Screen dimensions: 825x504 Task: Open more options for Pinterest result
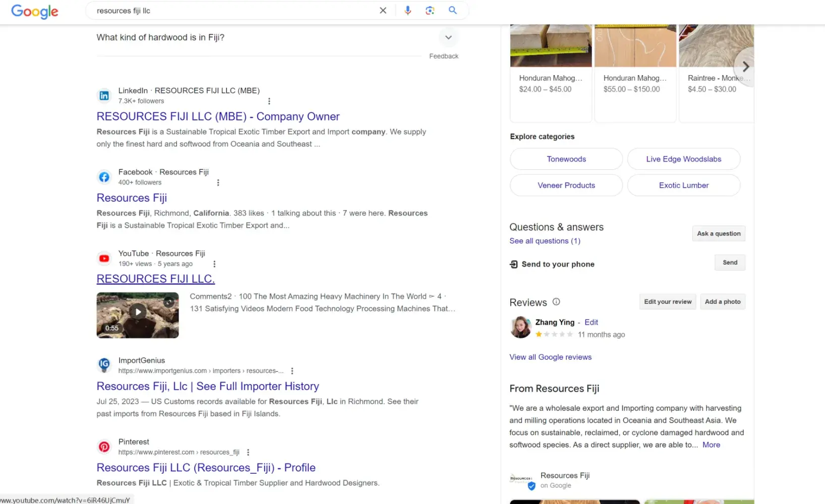[248, 453]
